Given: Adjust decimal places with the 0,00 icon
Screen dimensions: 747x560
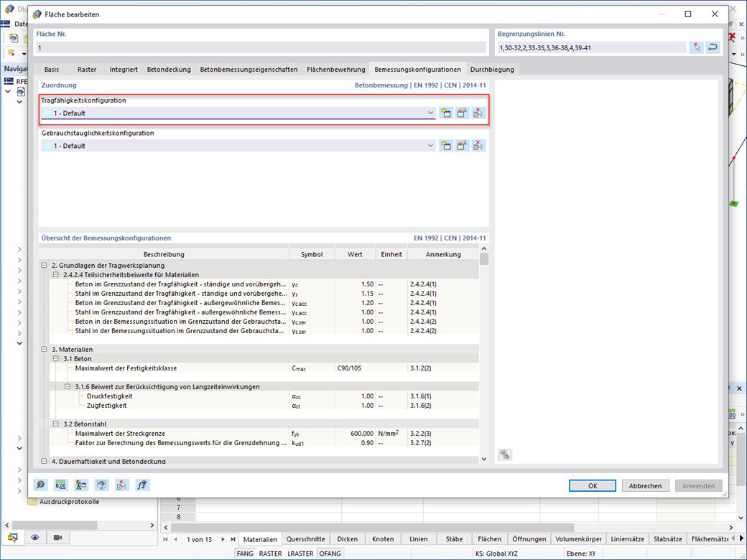Looking at the screenshot, I should click(x=60, y=485).
